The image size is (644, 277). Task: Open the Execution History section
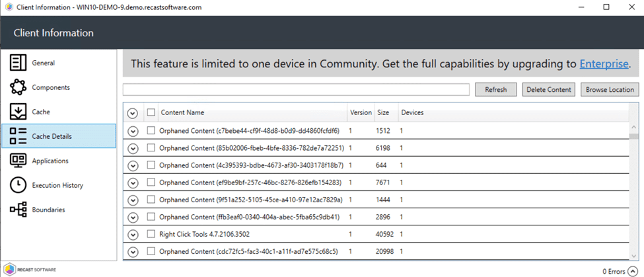57,185
